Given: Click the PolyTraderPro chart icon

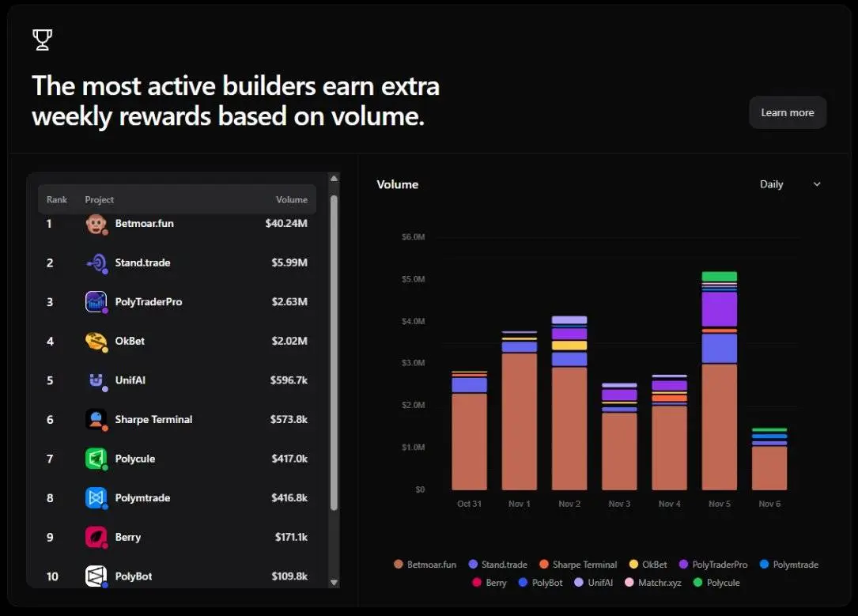Looking at the screenshot, I should [x=96, y=302].
